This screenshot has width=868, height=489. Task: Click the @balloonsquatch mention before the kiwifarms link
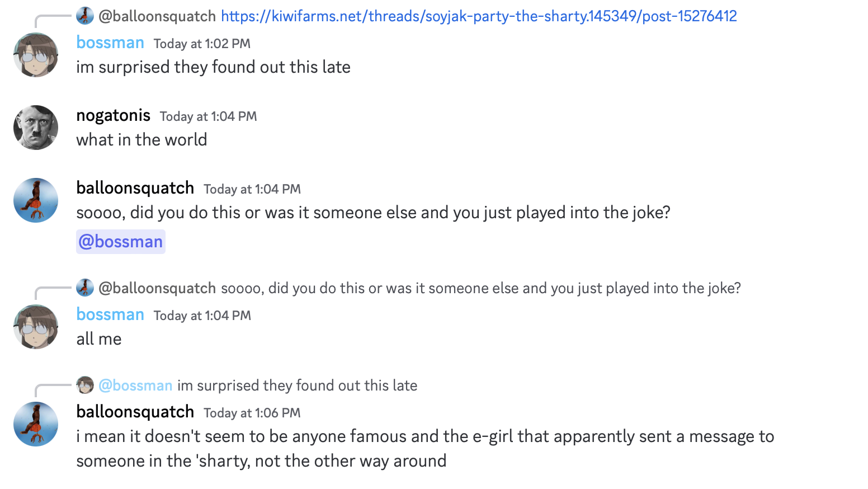(x=157, y=16)
